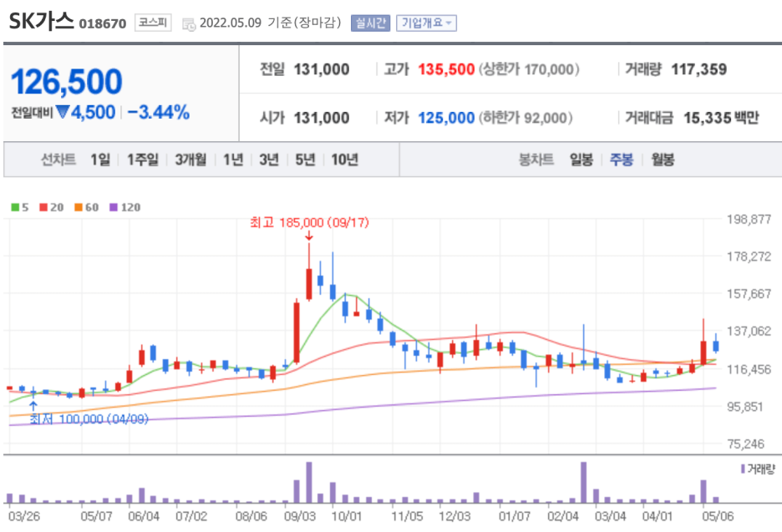Click the 116,456 price axis label

pyautogui.click(x=749, y=369)
